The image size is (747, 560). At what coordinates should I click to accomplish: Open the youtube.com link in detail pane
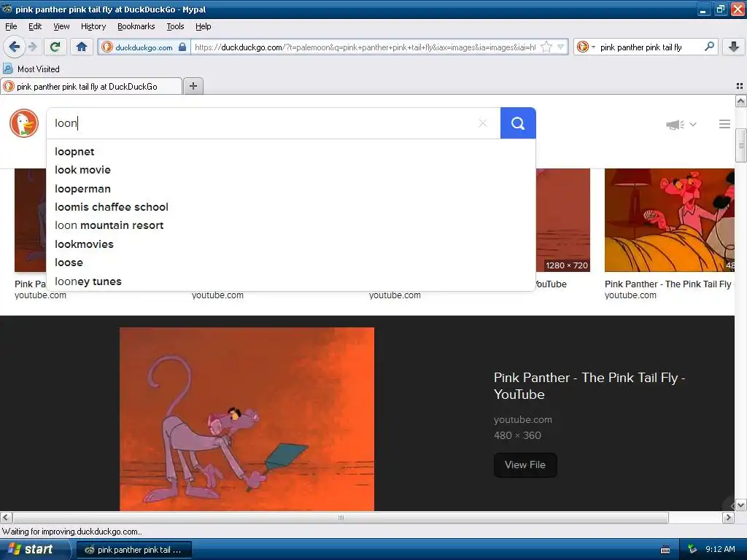point(522,419)
